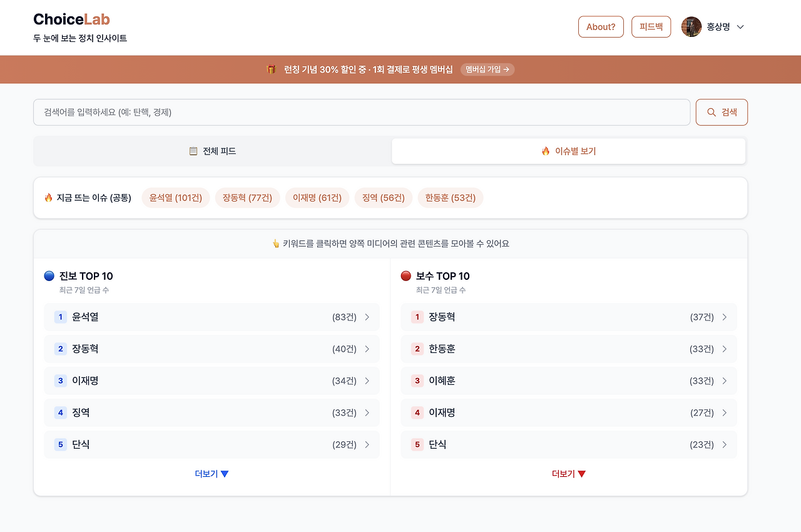Open the 피드백 button
The image size is (801, 532).
pyautogui.click(x=651, y=26)
